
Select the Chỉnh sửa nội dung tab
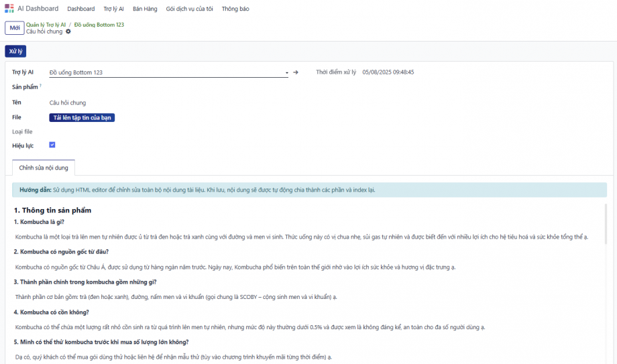coord(44,168)
